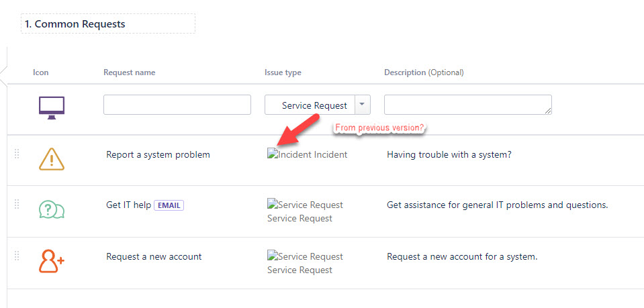Click the broken Incident issue type image

coord(273,154)
